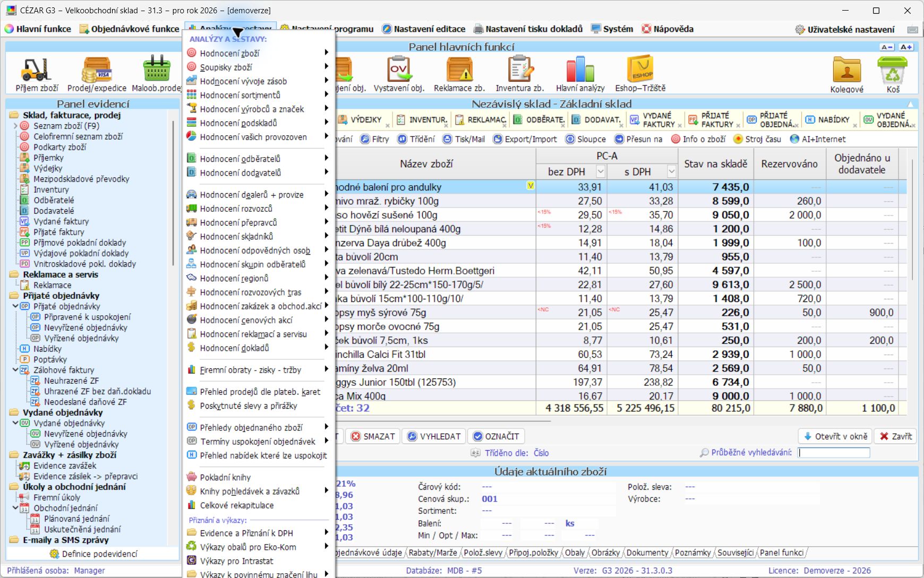The image size is (924, 578).
Task: Open bez DPH column dropdown
Action: 601,171
